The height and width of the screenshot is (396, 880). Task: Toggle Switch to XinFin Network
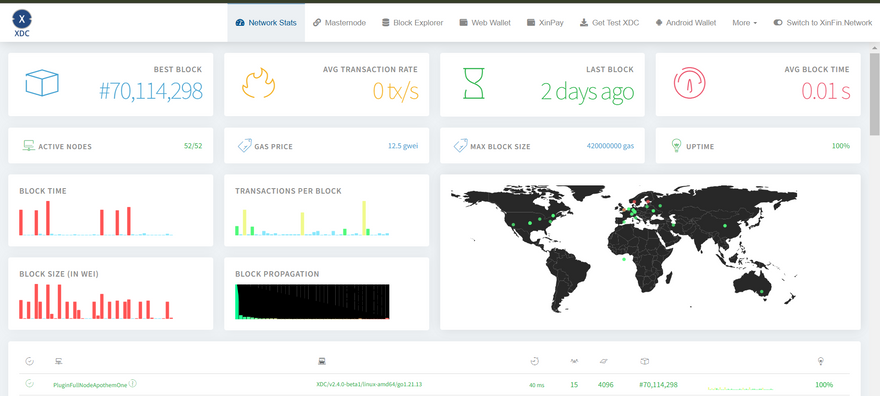(x=823, y=23)
